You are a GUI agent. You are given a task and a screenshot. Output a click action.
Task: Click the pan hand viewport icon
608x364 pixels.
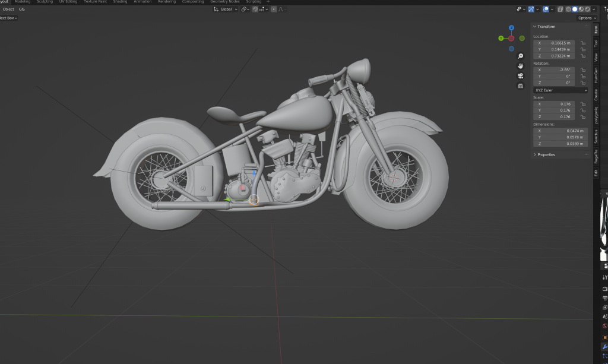pyautogui.click(x=521, y=66)
